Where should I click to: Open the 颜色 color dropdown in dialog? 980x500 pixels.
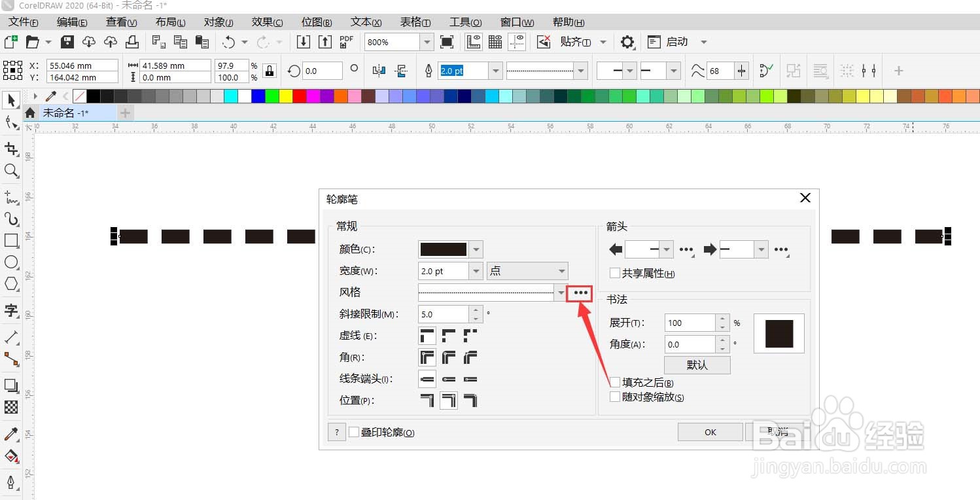pos(476,249)
